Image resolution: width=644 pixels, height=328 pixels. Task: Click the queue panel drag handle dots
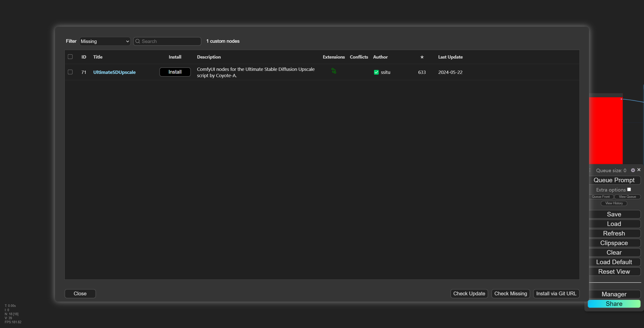click(x=590, y=170)
